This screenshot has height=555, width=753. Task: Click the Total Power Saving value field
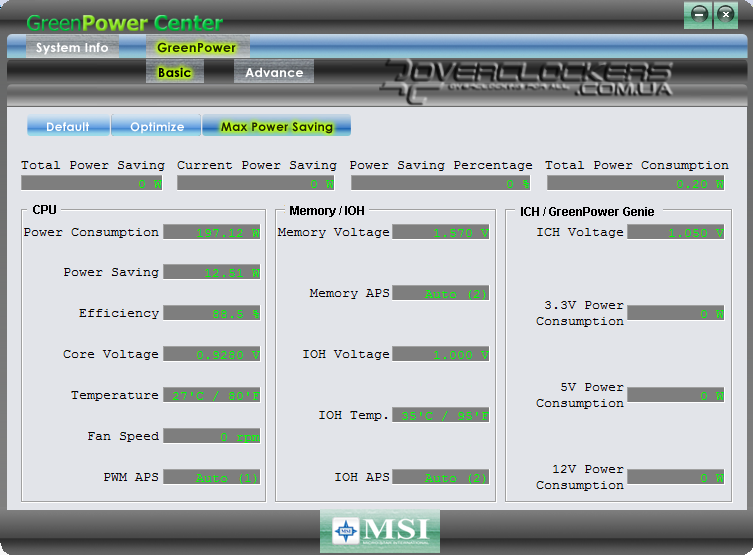(x=92, y=183)
